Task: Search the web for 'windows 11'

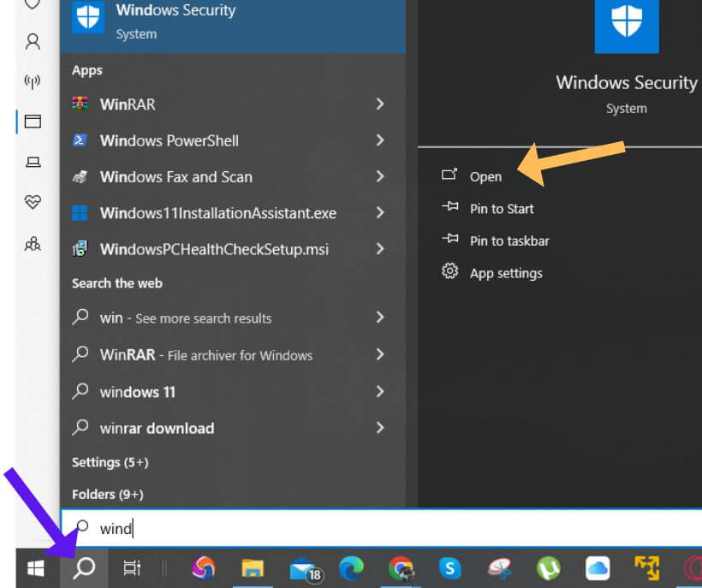Action: [x=233, y=392]
